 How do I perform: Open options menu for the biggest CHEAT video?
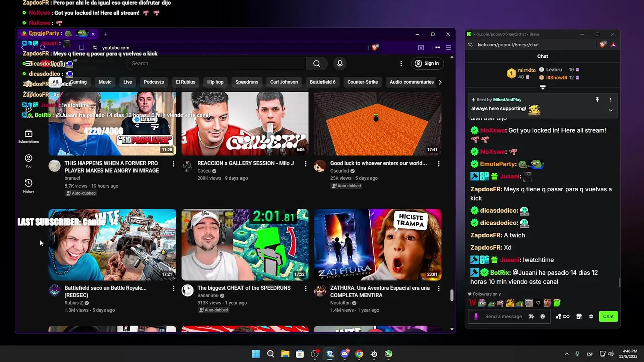tap(305, 288)
